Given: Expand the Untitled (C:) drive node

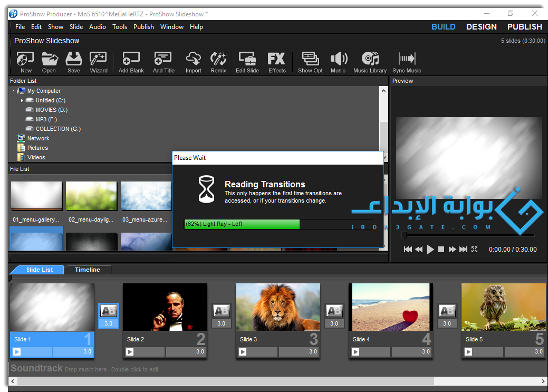Looking at the screenshot, I should (x=22, y=100).
